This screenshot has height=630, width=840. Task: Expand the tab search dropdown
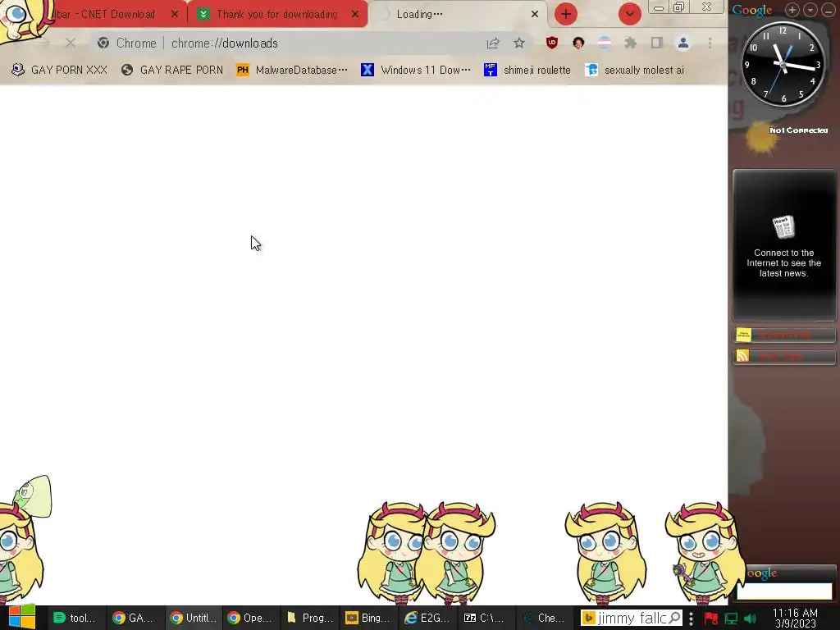pos(630,14)
